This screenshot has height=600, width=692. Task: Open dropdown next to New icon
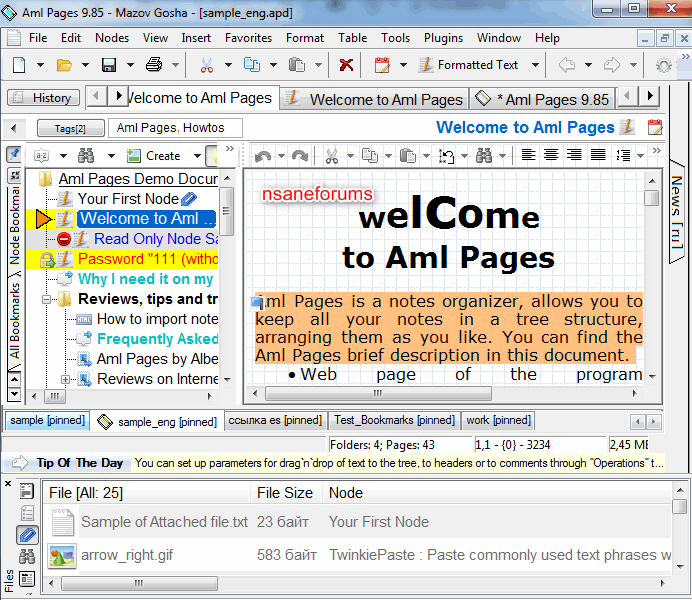[40, 65]
